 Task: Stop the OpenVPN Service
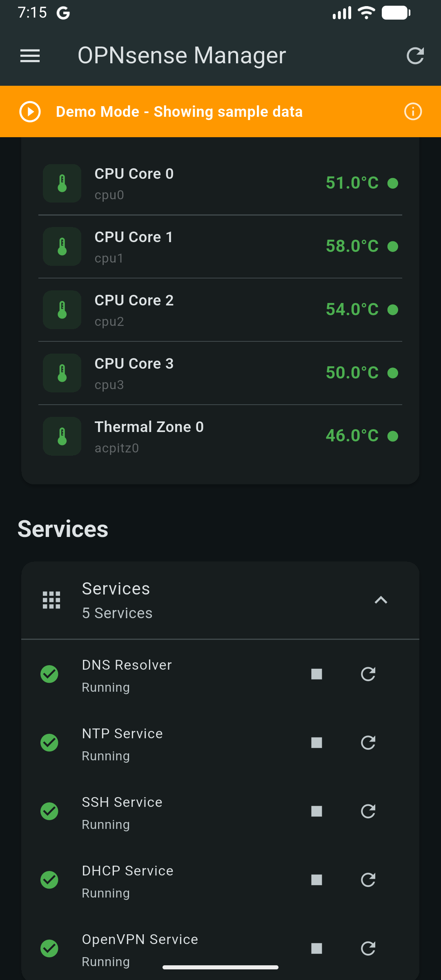coord(316,949)
